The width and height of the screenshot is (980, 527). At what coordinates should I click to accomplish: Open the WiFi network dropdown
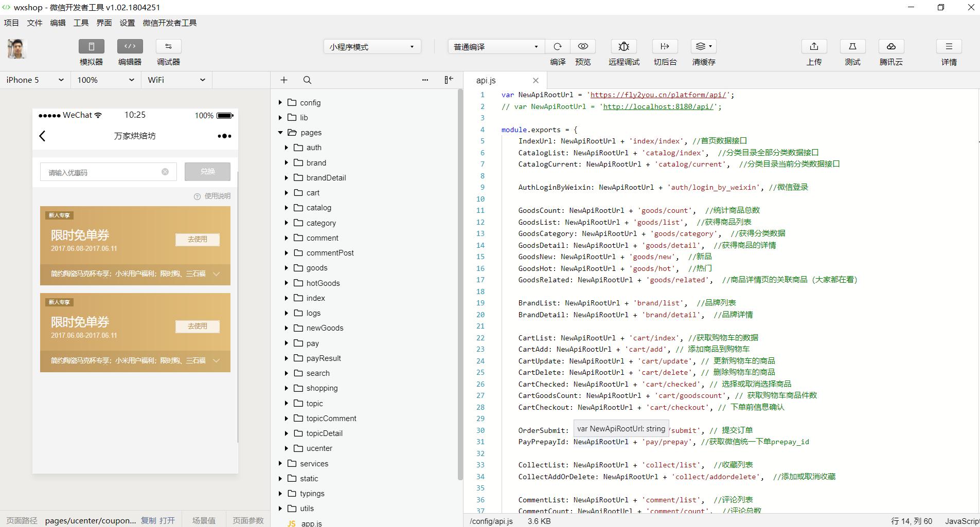(x=176, y=80)
